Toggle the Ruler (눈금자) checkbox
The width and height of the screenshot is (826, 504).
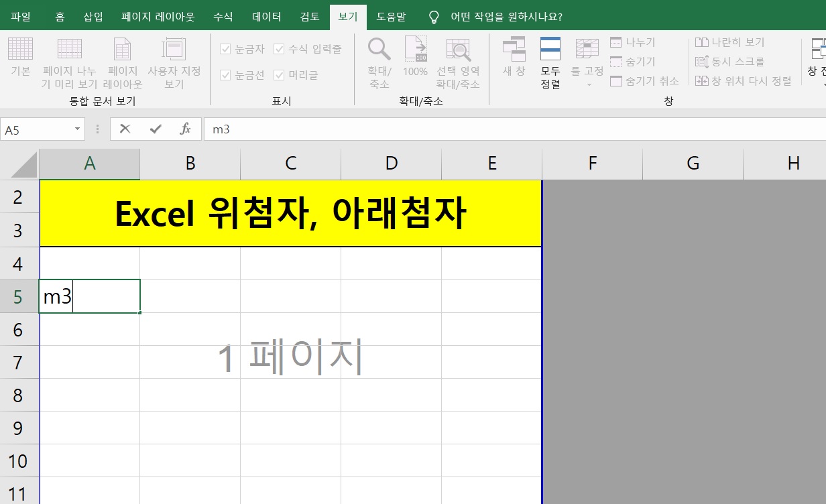point(243,49)
